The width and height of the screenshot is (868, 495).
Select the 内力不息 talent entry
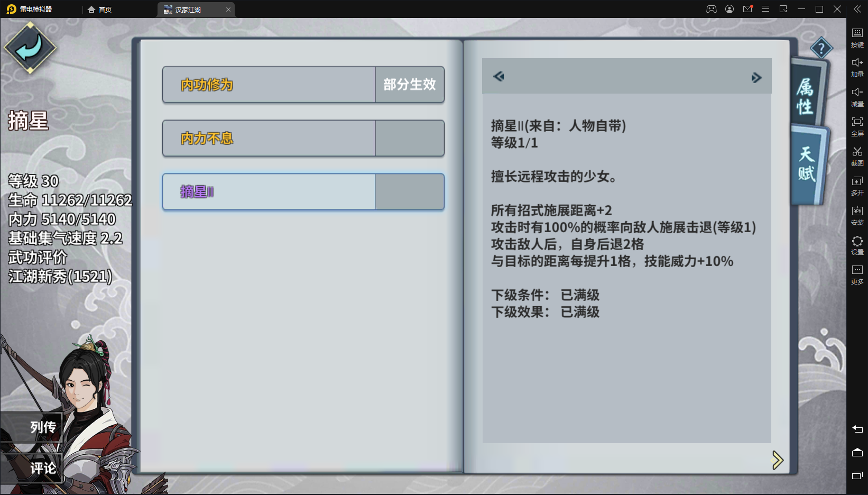303,138
